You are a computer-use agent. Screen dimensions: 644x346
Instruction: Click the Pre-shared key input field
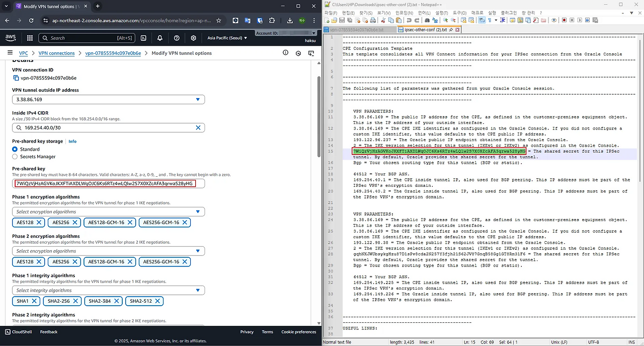pyautogui.click(x=108, y=183)
